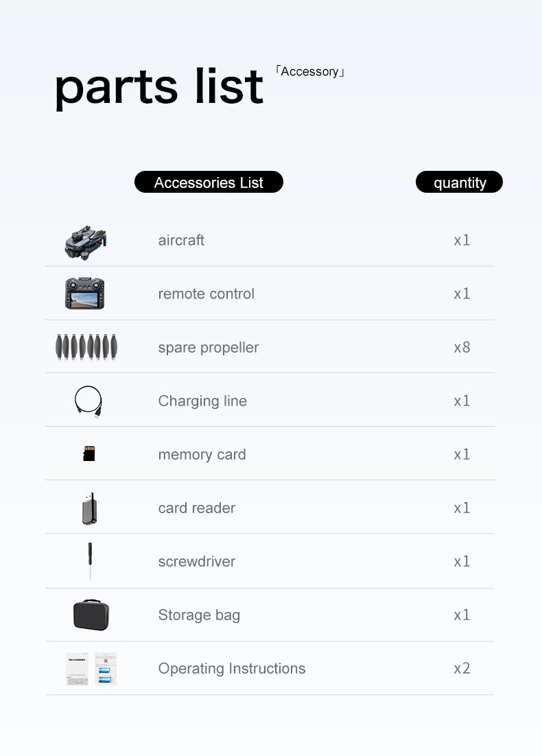Select the 'Charging line' label
This screenshot has width=542, height=756.
pyautogui.click(x=202, y=401)
